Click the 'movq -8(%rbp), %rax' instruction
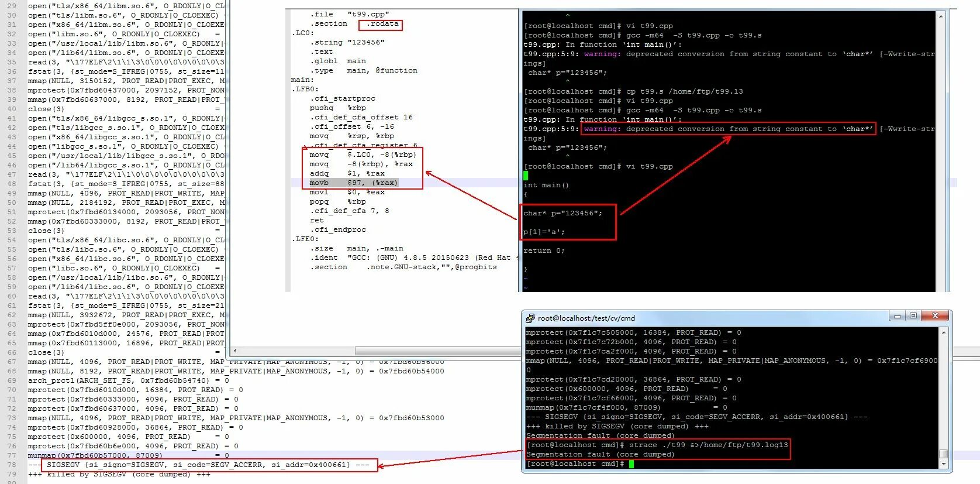 point(361,164)
